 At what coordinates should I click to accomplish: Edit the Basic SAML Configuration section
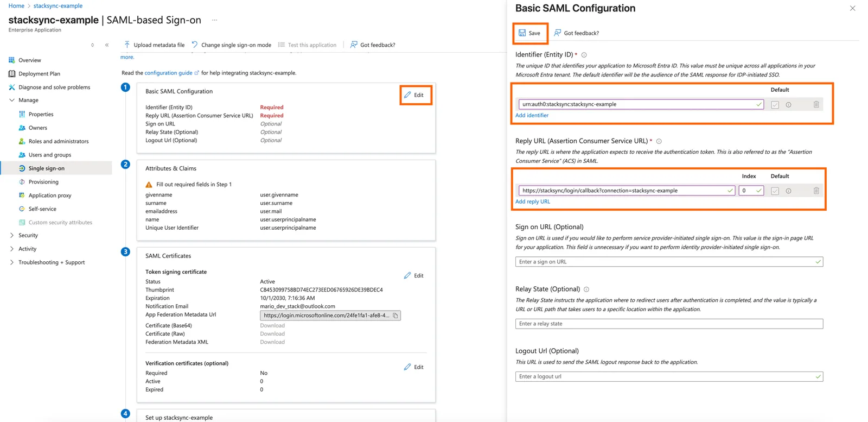(415, 95)
